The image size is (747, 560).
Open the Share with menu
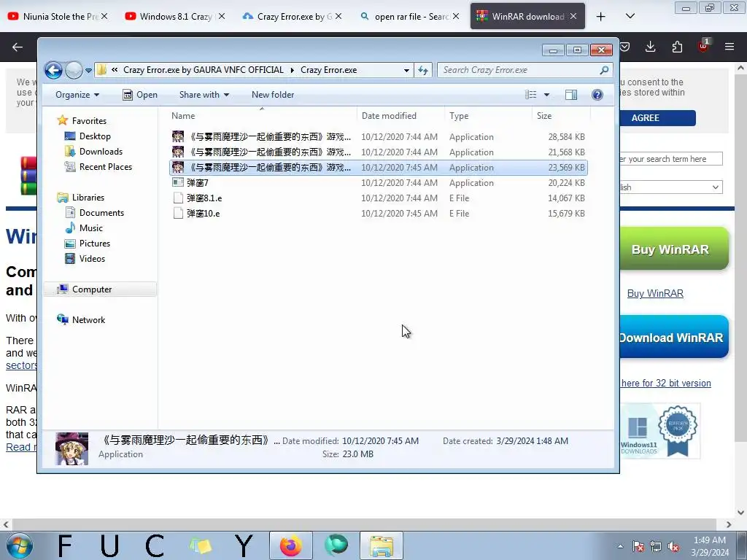pyautogui.click(x=204, y=95)
